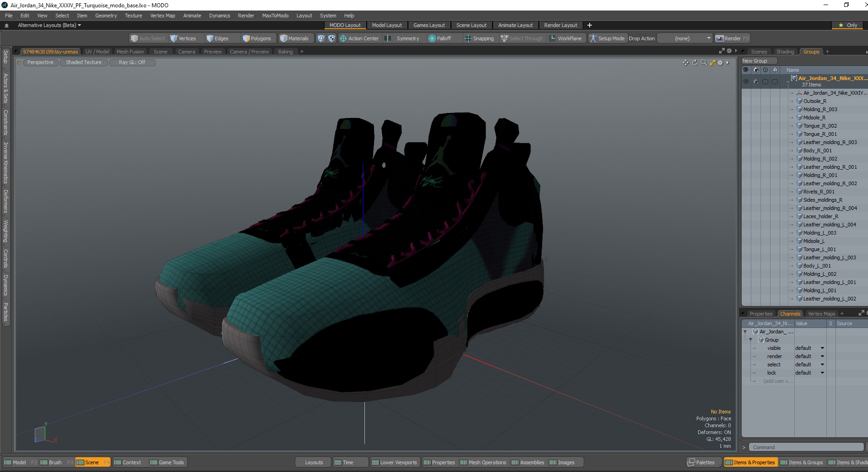Screen dimensions: 868x472
Task: Collapse the Air_Jordan channel tree node
Action: 745,332
